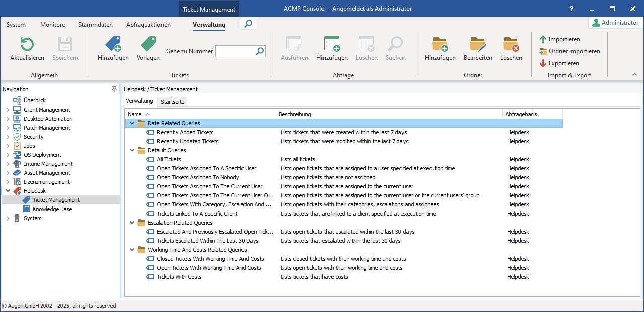644x312 pixels.
Task: Open the Vorlagen templates icon
Action: (x=148, y=44)
